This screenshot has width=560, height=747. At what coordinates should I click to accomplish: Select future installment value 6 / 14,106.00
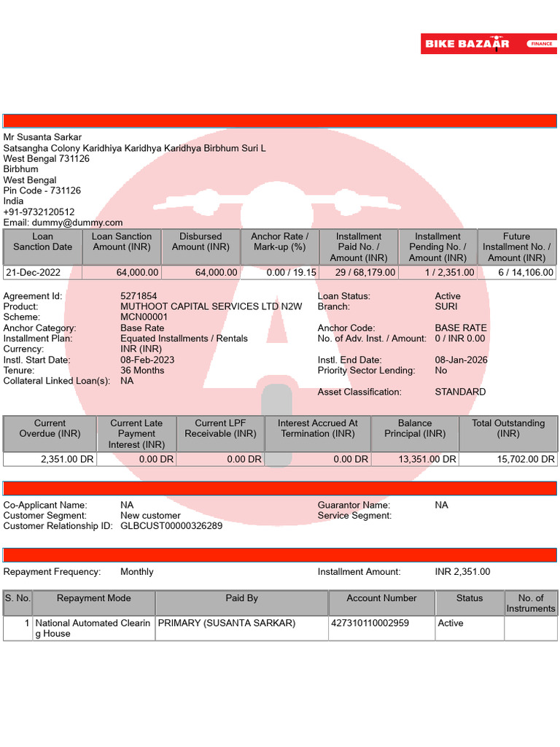(526, 273)
